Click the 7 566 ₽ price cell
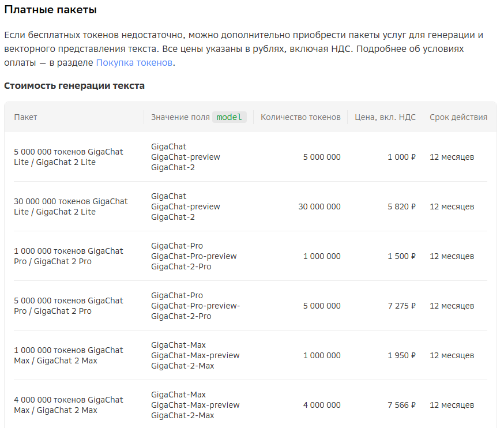Viewport: 504px width, 428px height. [x=401, y=405]
